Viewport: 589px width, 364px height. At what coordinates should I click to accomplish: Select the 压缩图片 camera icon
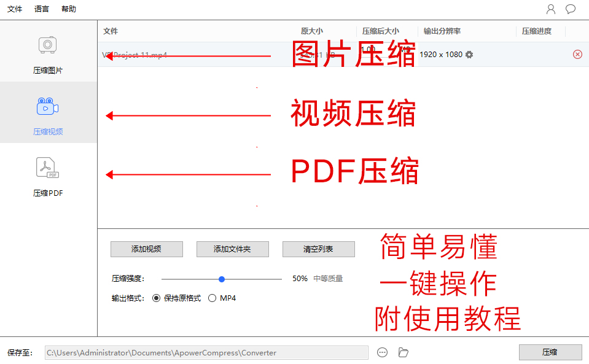(x=48, y=45)
